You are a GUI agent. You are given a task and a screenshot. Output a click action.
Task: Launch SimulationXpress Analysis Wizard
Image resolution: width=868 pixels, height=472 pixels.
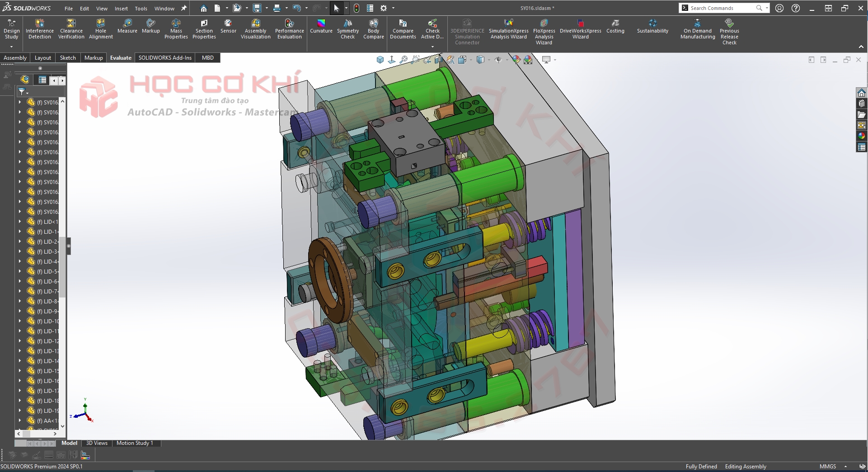pos(509,29)
